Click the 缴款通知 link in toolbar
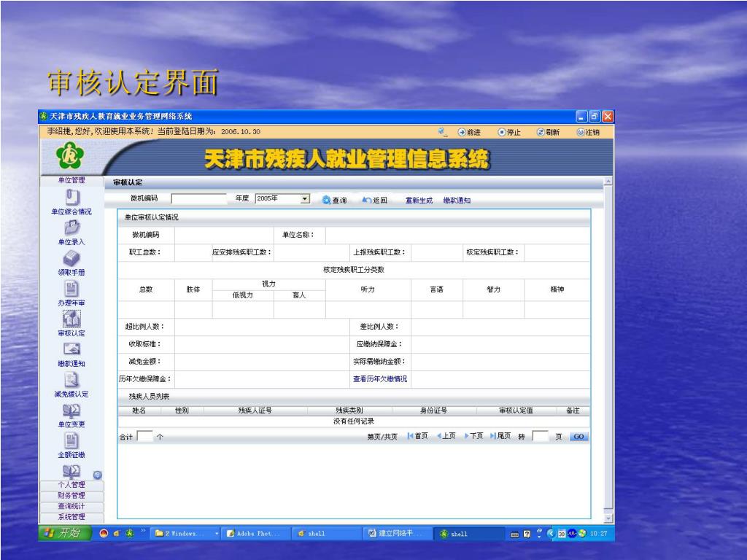The width and height of the screenshot is (747, 560). (x=457, y=201)
